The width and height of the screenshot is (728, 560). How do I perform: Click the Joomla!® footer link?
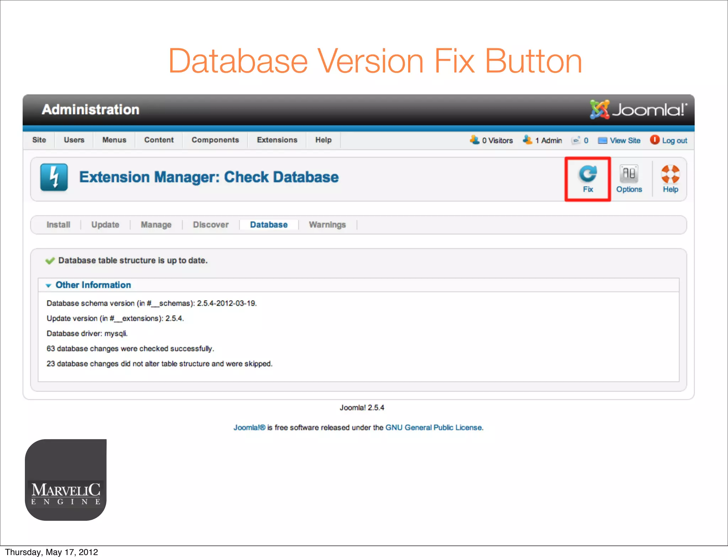pos(249,427)
